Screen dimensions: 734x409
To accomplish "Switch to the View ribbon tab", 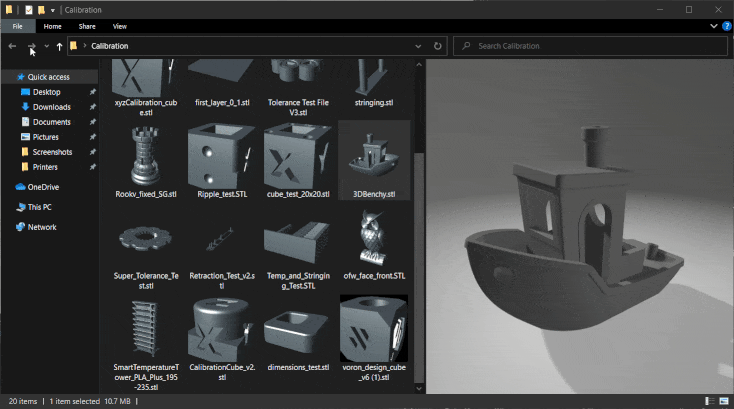I will [120, 26].
